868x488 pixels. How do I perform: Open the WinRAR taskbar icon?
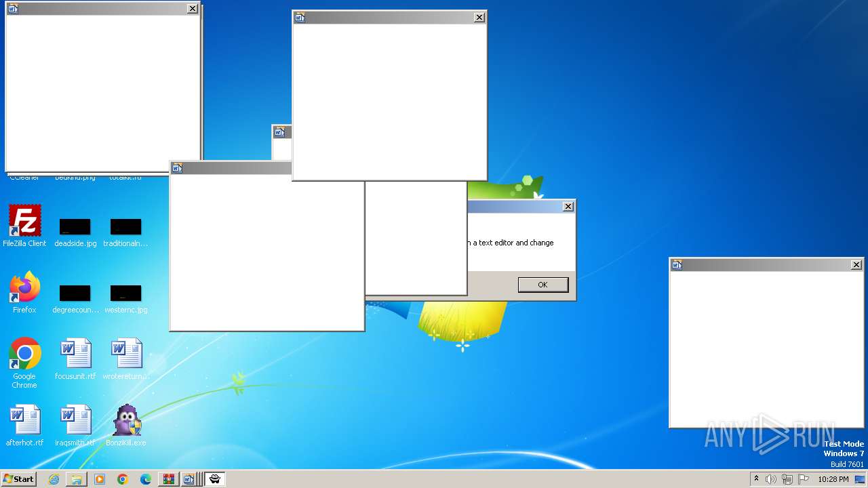(x=168, y=479)
